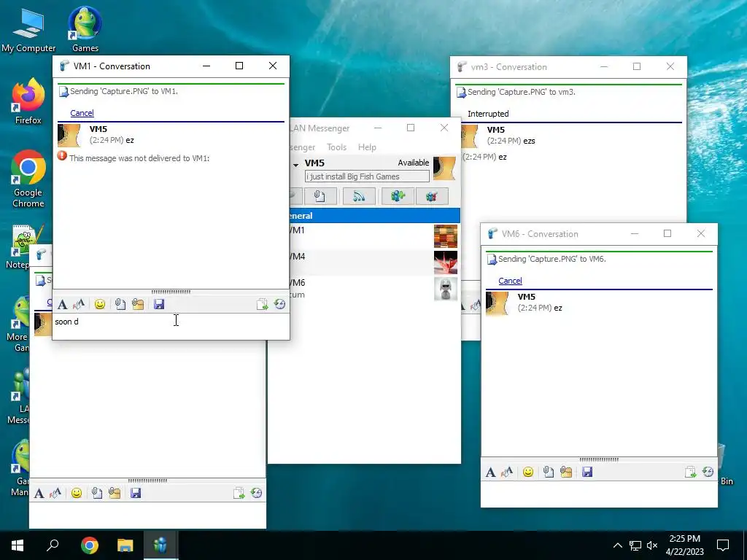
Task: Open Google Chrome desktop shortcut
Action: [28, 179]
